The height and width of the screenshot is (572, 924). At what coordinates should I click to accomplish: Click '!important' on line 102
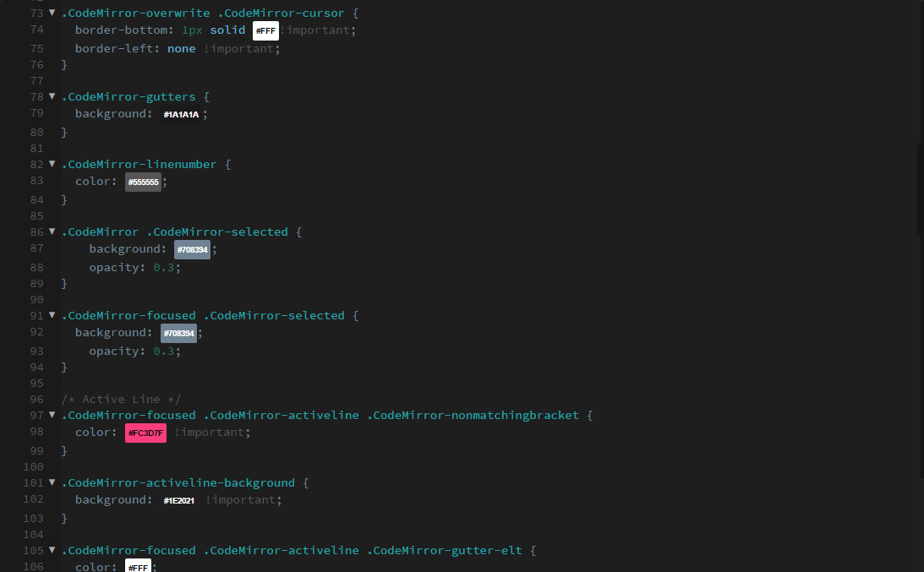tap(240, 500)
